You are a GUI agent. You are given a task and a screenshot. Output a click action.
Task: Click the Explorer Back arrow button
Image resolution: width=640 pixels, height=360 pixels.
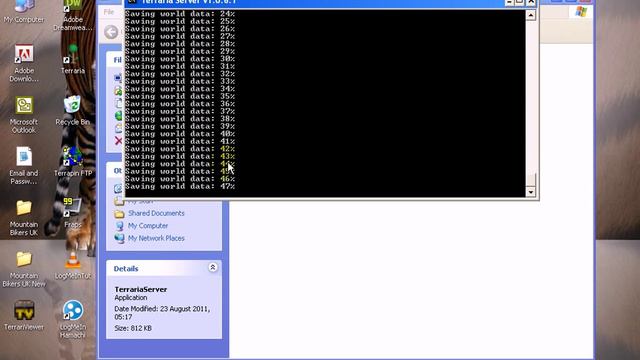111,32
